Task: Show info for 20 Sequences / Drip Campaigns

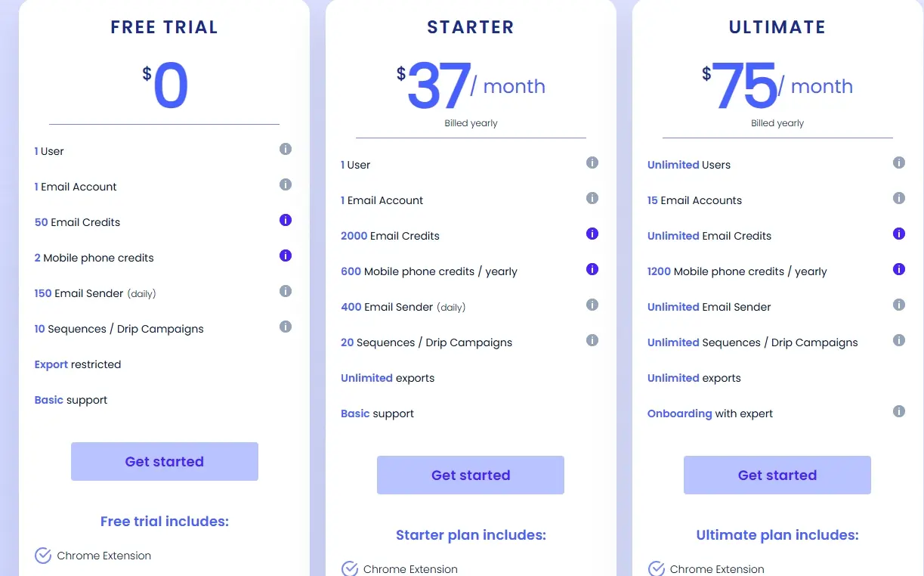Action: tap(592, 340)
